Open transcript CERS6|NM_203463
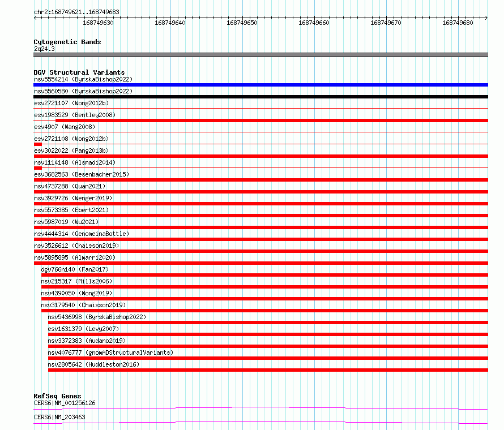 (x=59, y=417)
